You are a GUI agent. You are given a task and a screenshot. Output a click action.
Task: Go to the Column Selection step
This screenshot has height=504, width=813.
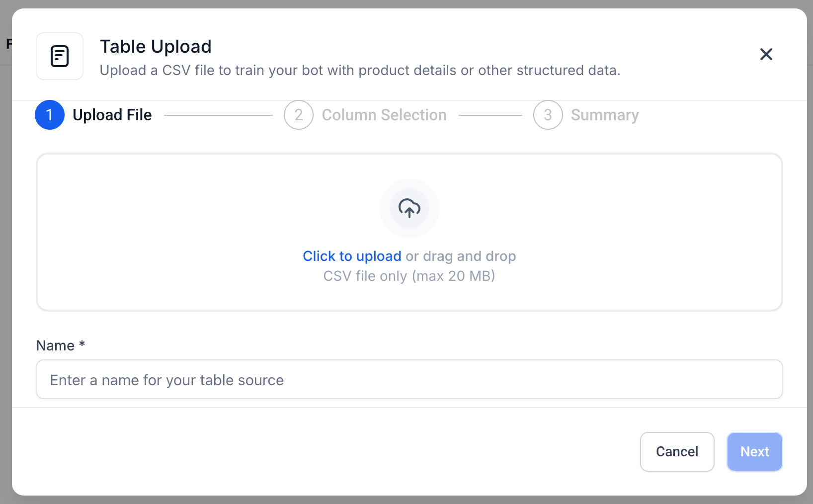coord(384,115)
